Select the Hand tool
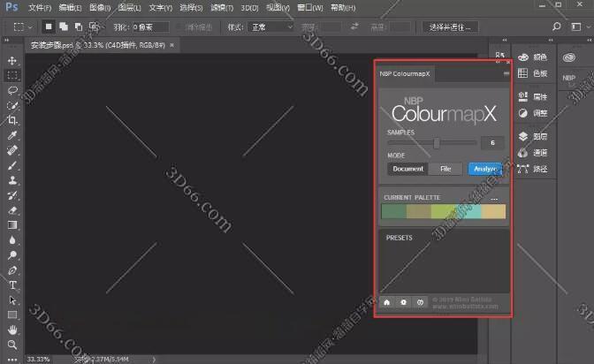 tap(12, 330)
